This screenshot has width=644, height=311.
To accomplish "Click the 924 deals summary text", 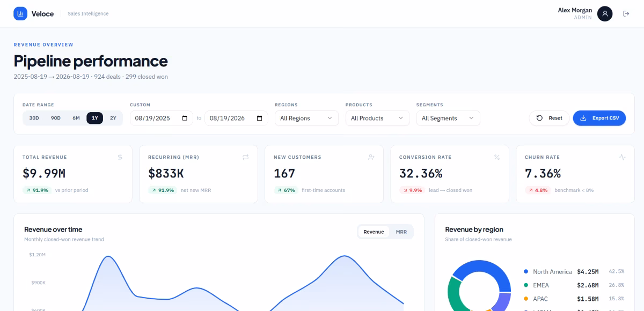I will (x=107, y=77).
